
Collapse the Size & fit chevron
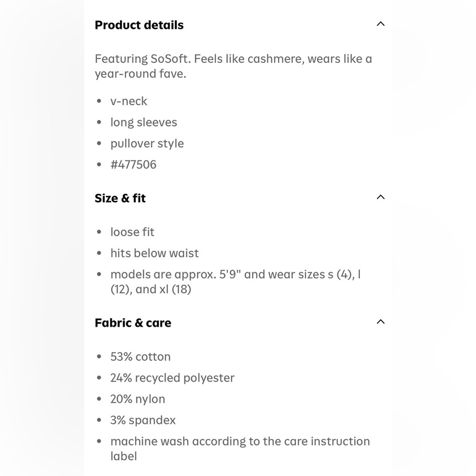[380, 197]
